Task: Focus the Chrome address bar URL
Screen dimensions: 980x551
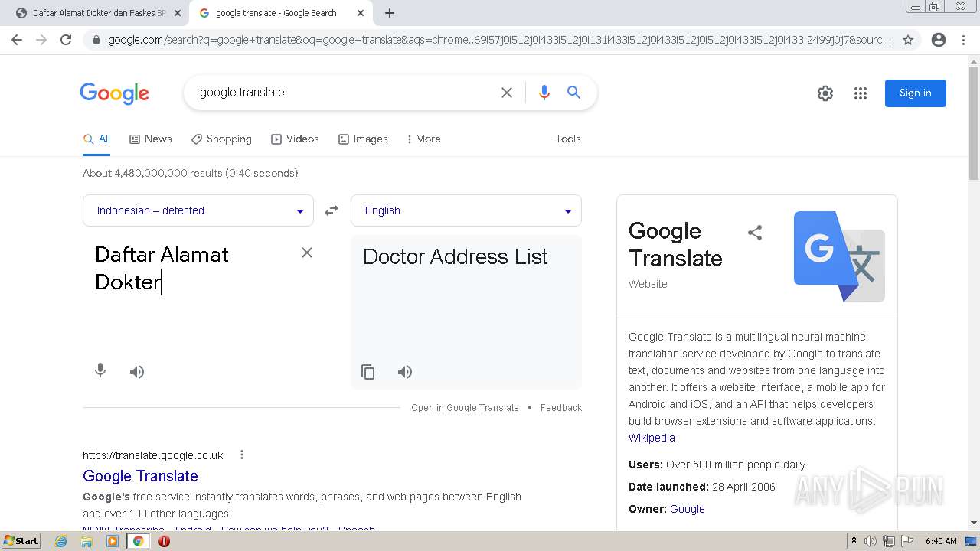Action: tap(499, 40)
